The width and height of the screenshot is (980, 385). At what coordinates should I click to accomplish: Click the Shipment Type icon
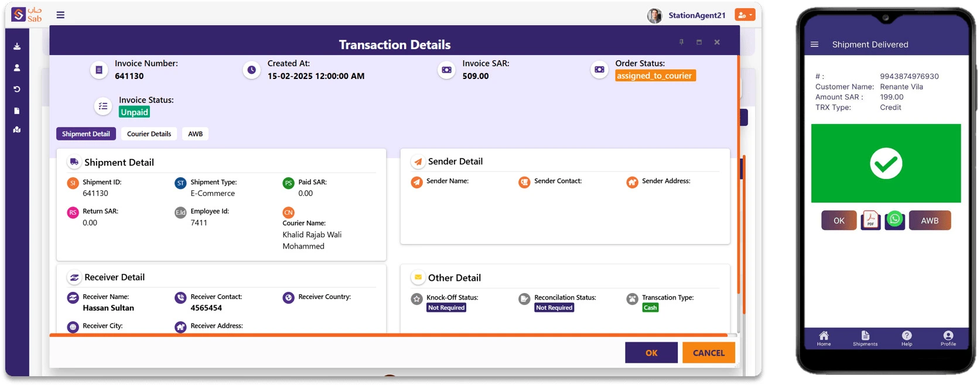pos(180,183)
